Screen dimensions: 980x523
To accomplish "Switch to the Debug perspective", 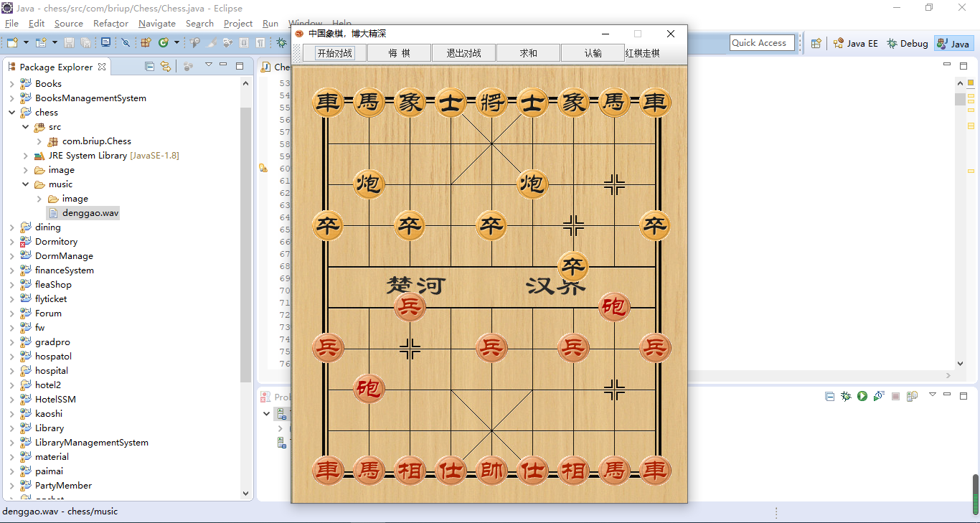I will pos(907,43).
